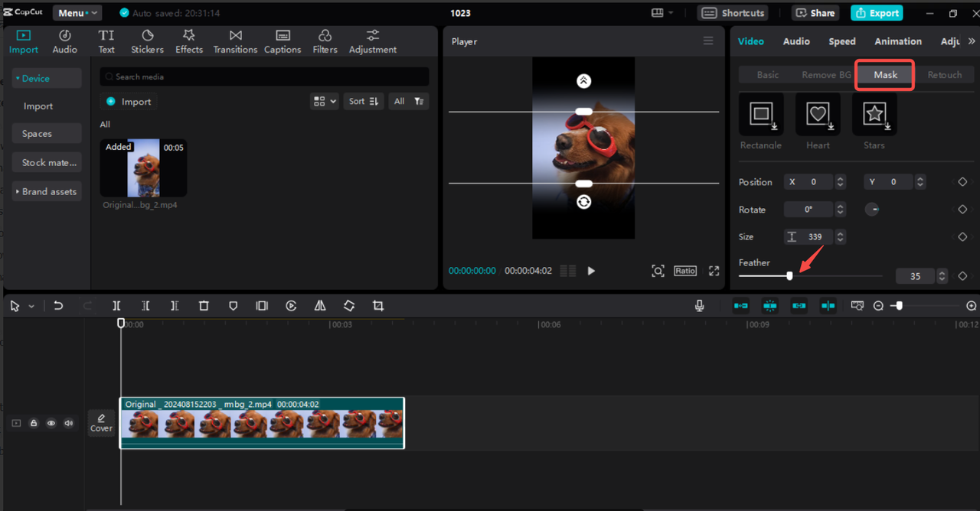Click the Feather slider handle
Viewport: 980px width, 511px height.
pyautogui.click(x=789, y=276)
